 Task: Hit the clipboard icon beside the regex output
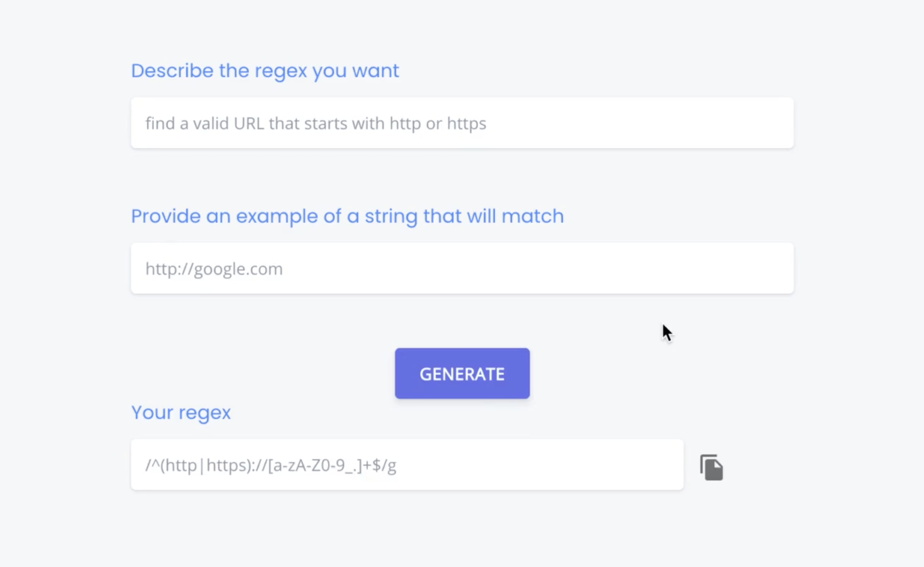(711, 467)
